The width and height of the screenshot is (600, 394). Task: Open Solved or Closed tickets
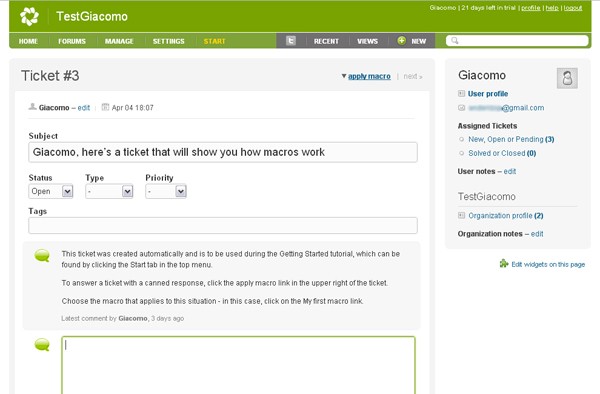tap(502, 153)
